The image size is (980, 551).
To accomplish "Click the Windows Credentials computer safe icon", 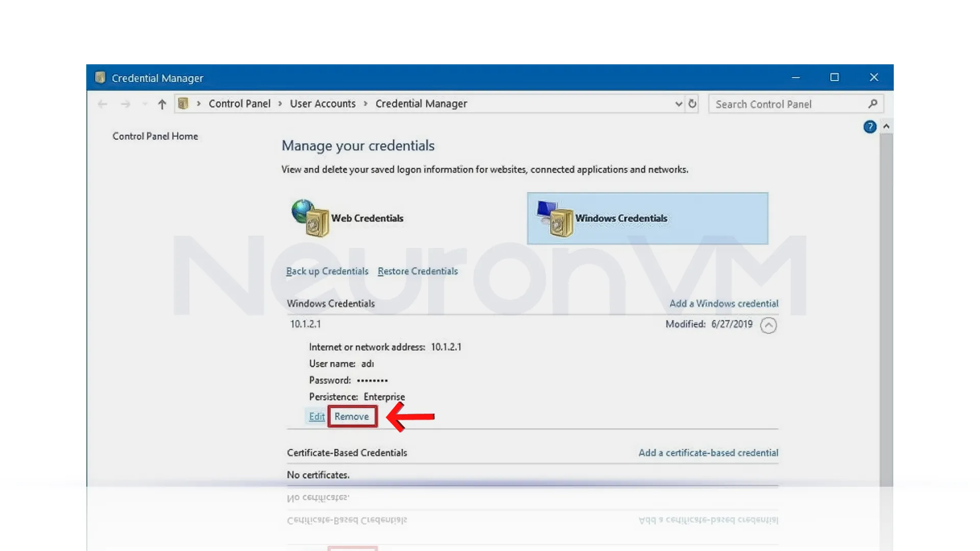I will pos(554,218).
